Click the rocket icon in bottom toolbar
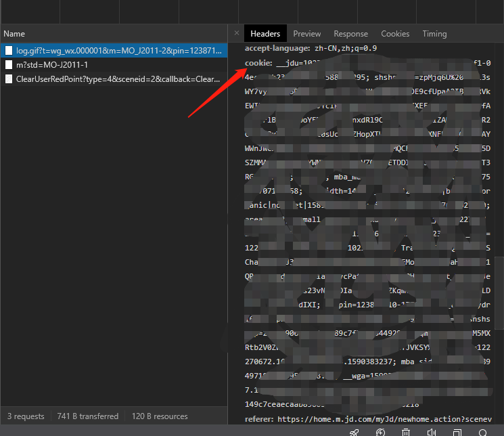 354,432
